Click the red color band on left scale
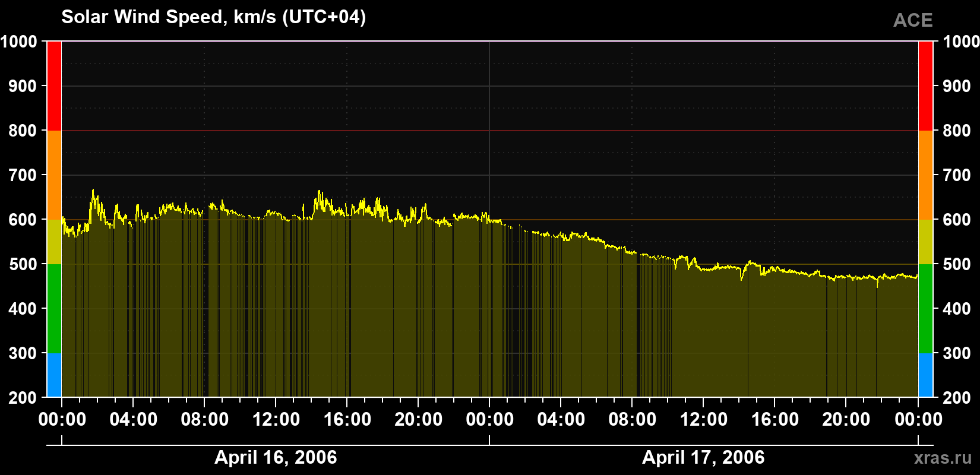 54,86
